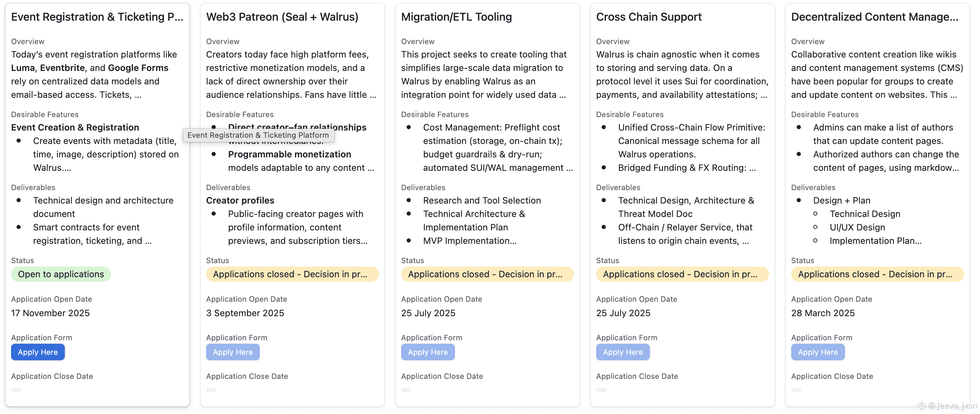
Task: Open the Cross Chain Support card title
Action: coord(649,17)
